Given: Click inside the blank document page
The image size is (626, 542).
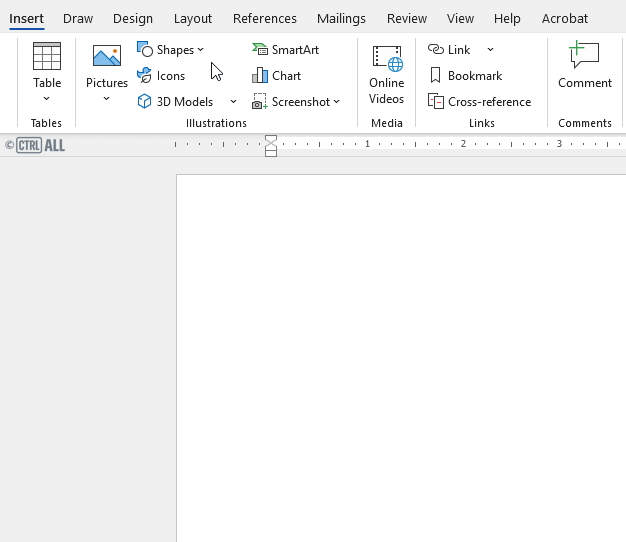Looking at the screenshot, I should [400, 350].
